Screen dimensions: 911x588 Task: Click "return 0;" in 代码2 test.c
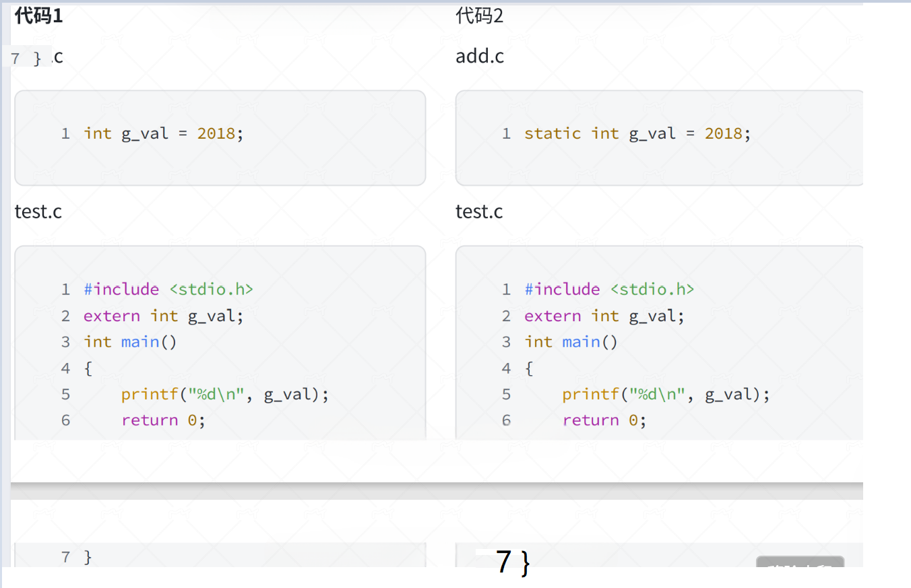pyautogui.click(x=604, y=420)
